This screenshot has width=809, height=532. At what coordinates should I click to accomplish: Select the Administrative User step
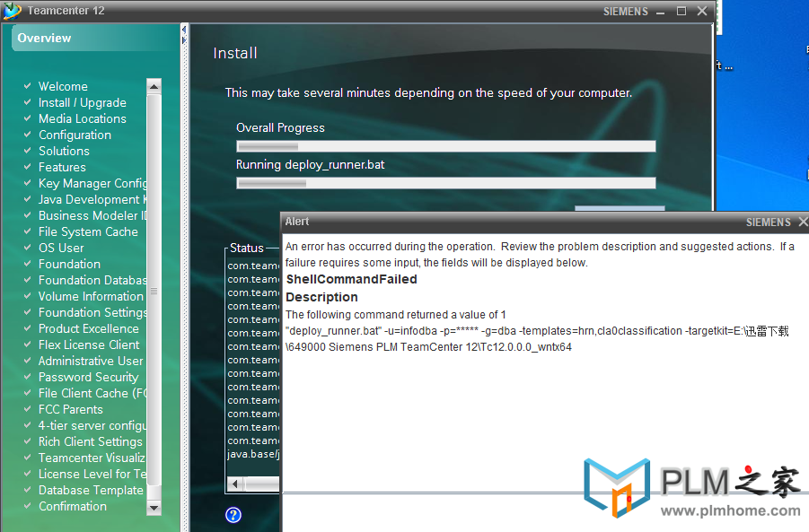91,361
